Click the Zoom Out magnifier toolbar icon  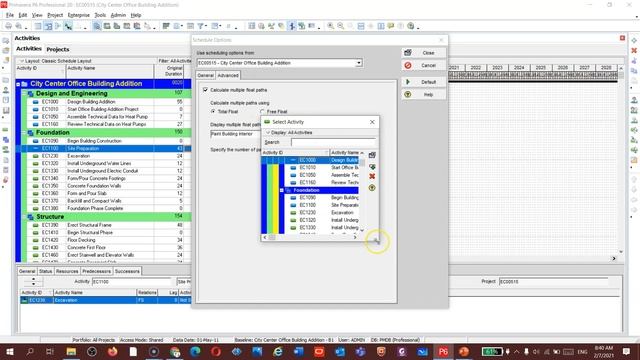point(340,26)
